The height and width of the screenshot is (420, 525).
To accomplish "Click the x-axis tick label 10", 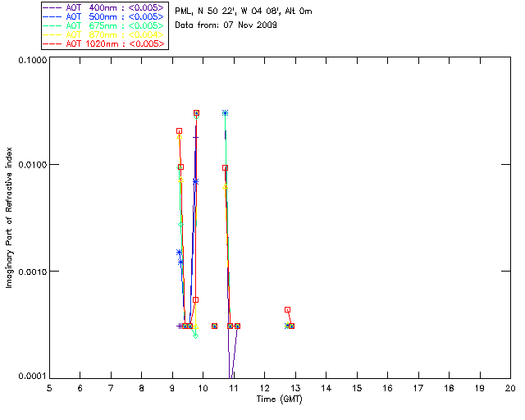I will pyautogui.click(x=203, y=389).
